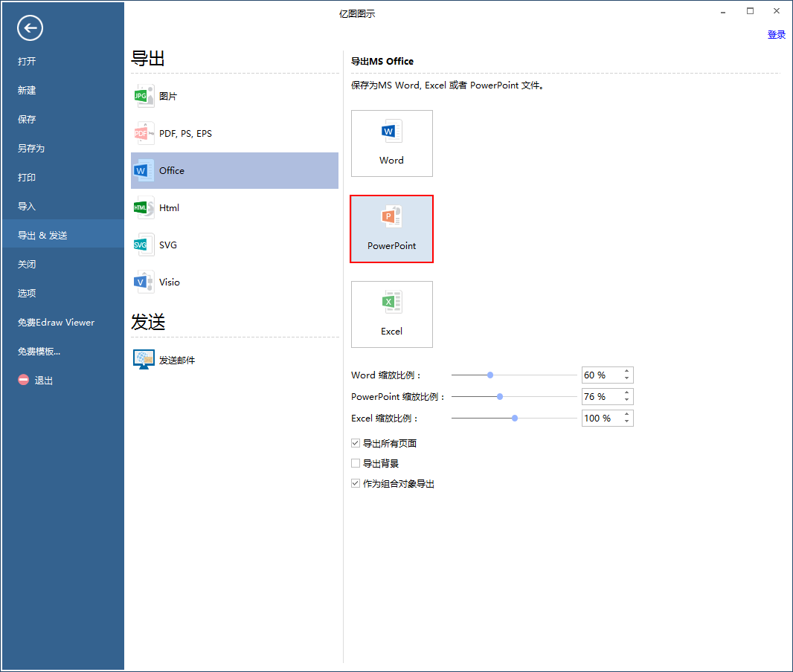Click the red 退出 exit icon
Viewport: 793px width, 672px height.
(24, 380)
